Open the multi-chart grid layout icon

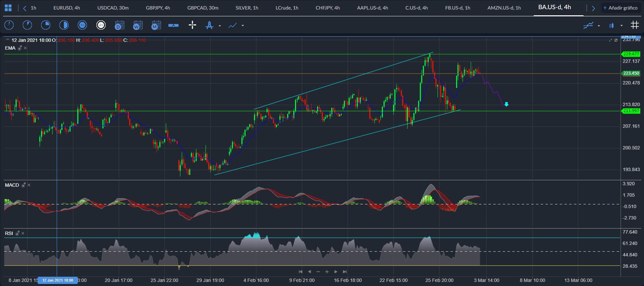635,25
